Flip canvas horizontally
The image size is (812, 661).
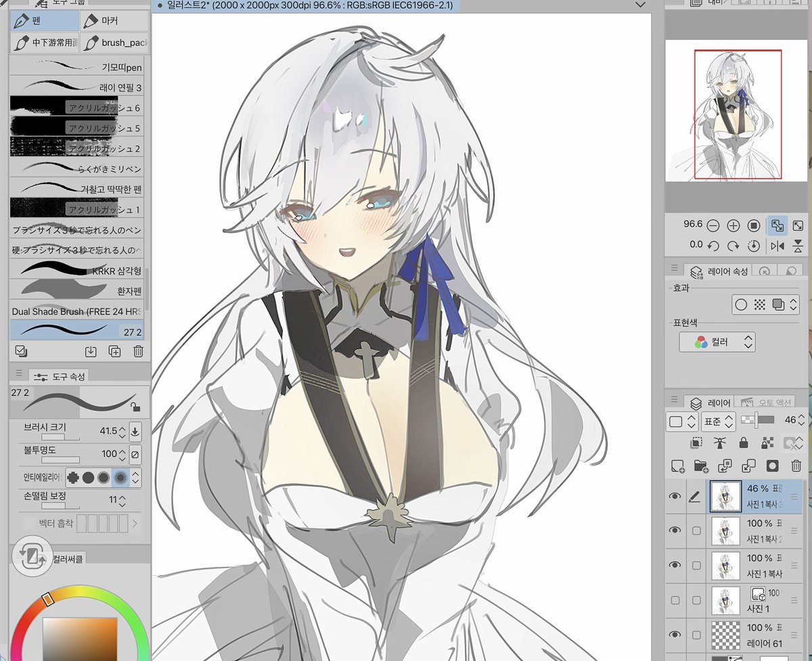777,246
